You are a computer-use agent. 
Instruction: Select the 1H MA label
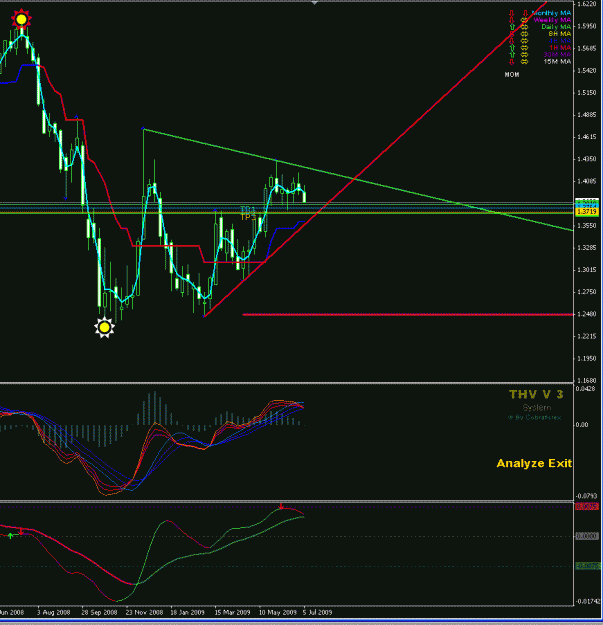[560, 47]
